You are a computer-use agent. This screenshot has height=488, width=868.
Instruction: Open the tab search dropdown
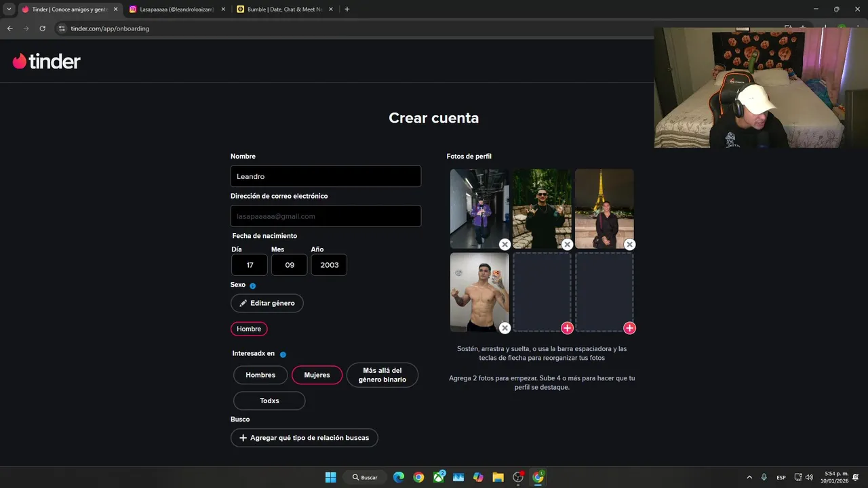point(9,9)
